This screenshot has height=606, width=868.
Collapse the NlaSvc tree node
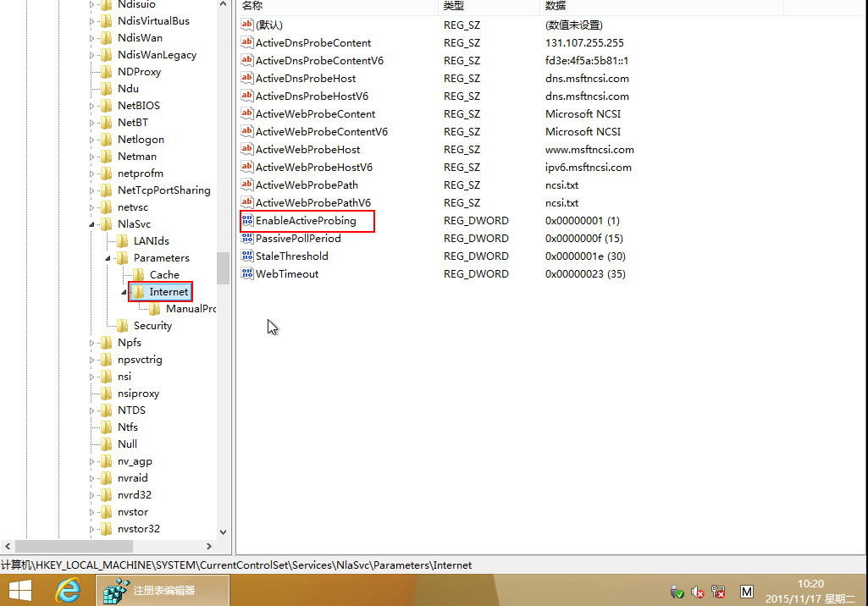tap(92, 224)
